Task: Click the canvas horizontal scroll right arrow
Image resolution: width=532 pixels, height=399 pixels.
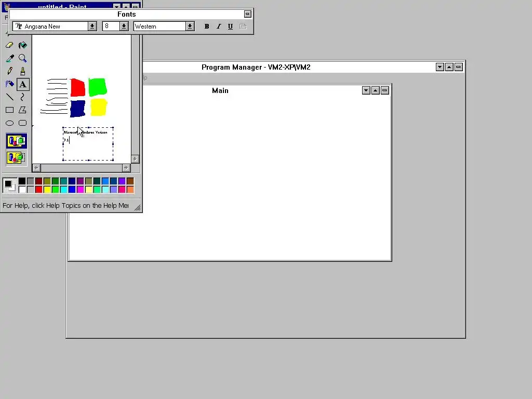Action: click(x=126, y=168)
